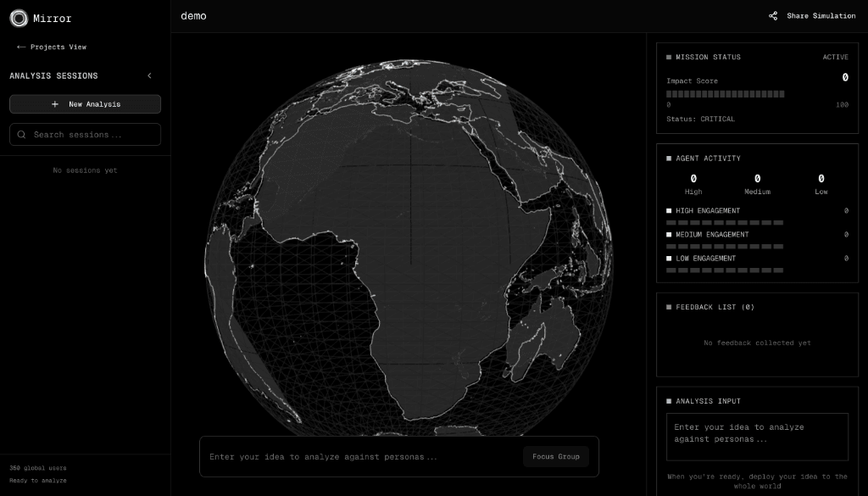
Task: Click the plus icon in New Analysis
Action: pos(55,104)
